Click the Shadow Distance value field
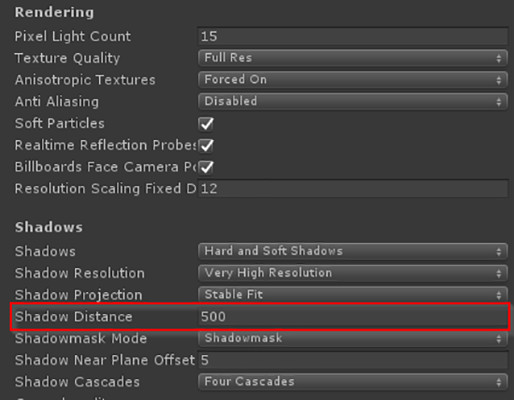Screen dimensions: 514x400 pos(353,316)
